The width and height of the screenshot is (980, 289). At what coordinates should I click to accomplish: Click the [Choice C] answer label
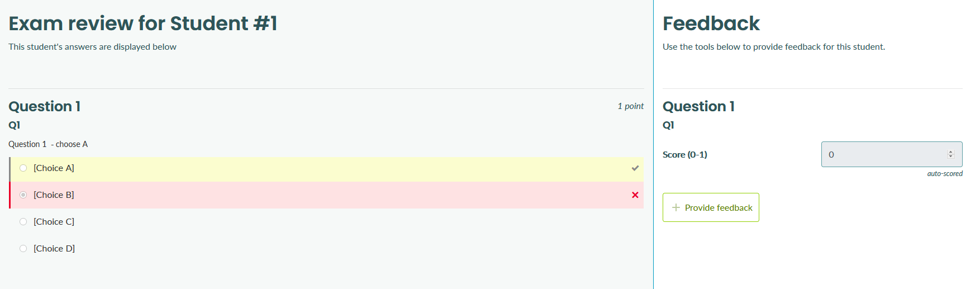54,222
